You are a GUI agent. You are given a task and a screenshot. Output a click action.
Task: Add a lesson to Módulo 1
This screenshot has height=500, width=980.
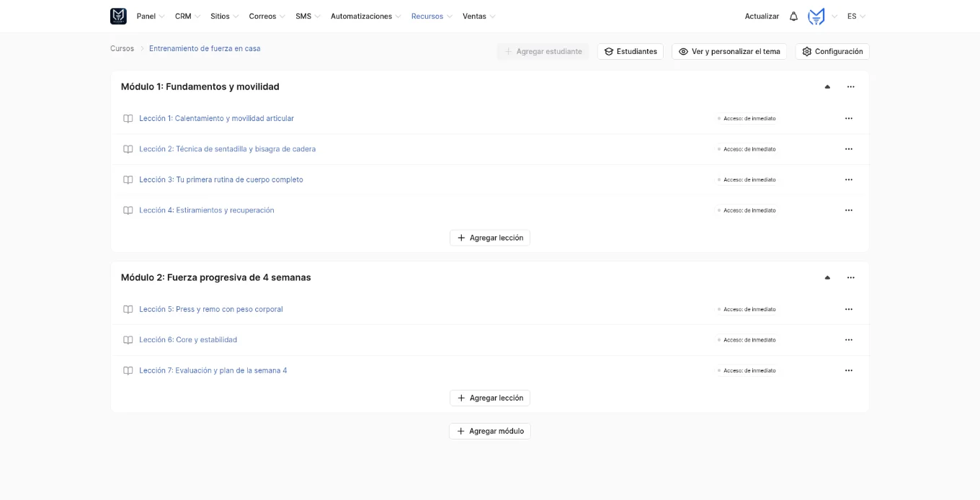[490, 238]
